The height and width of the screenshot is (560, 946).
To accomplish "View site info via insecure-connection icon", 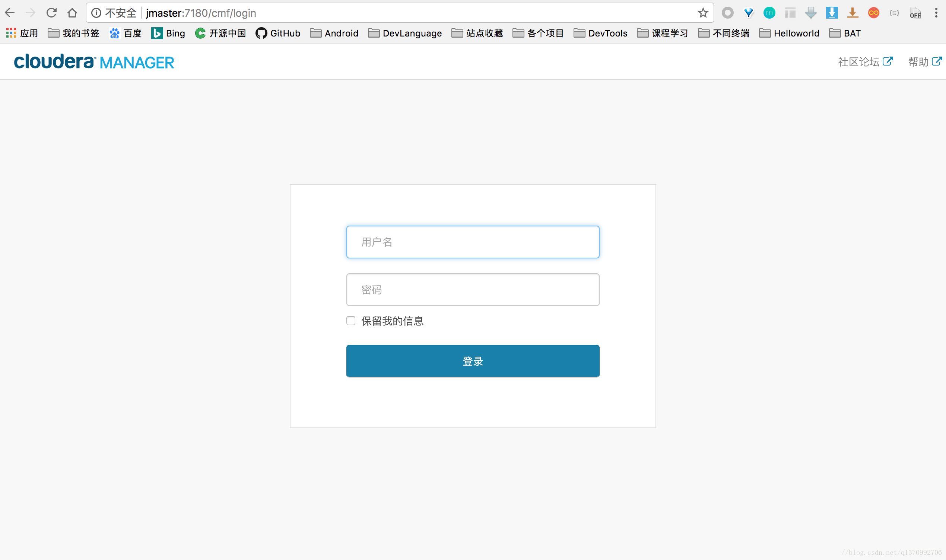I will click(x=96, y=13).
